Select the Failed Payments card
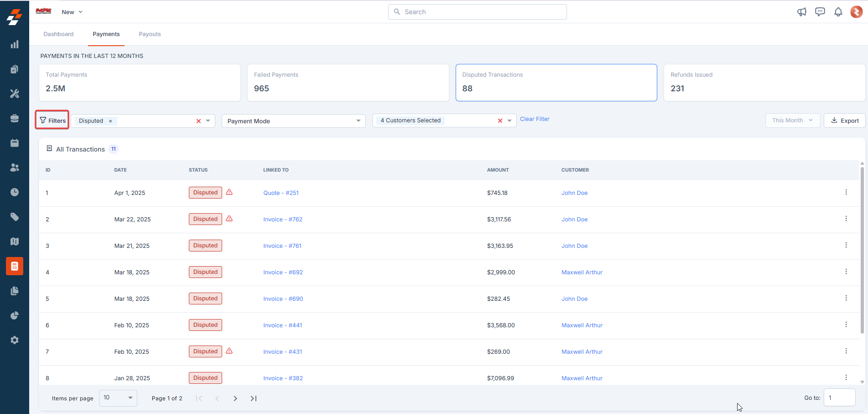Screen dimensions: 868x414 click(x=348, y=83)
